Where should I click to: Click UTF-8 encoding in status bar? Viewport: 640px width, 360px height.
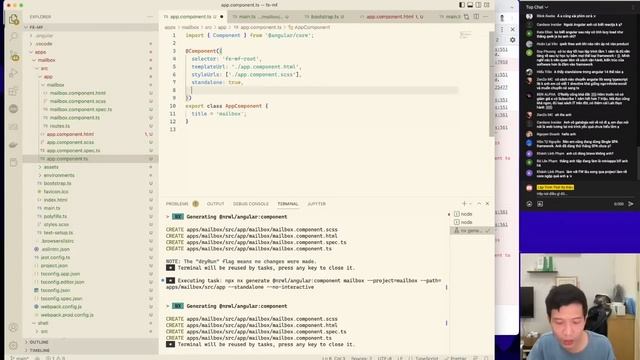pos(384,358)
